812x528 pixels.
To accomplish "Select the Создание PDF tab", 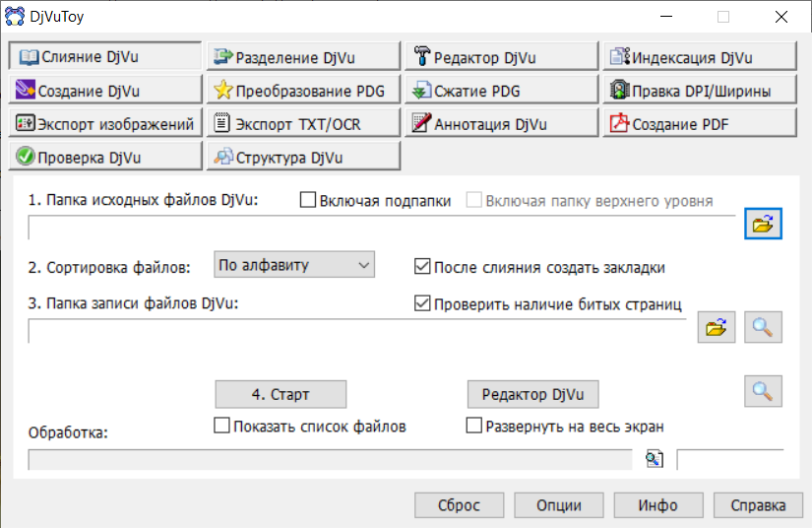I will (700, 123).
